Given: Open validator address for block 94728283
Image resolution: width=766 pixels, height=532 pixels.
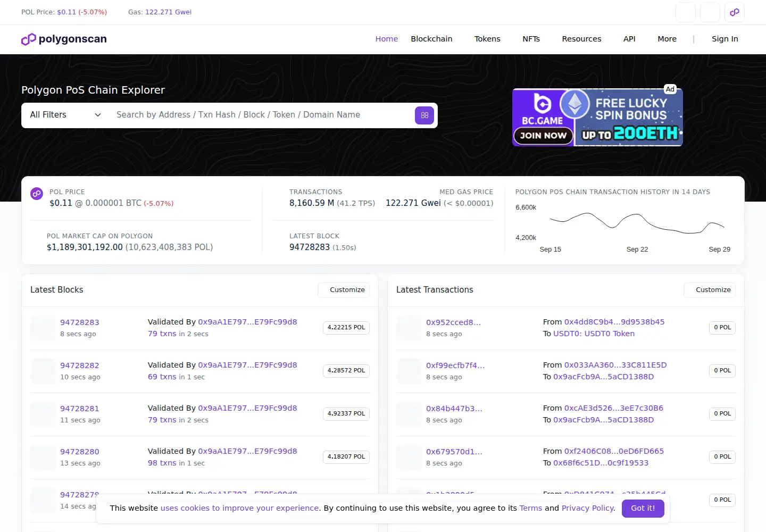Looking at the screenshot, I should coord(247,322).
